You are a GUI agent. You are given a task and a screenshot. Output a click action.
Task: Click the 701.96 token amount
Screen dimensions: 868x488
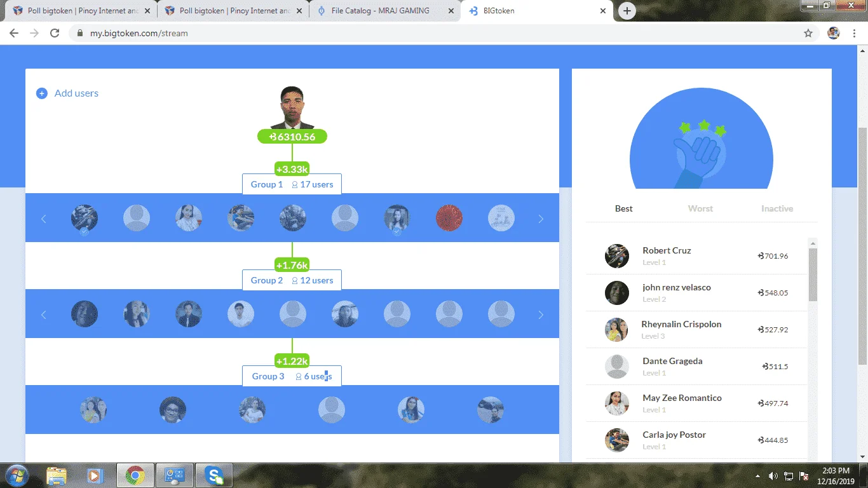pyautogui.click(x=773, y=256)
